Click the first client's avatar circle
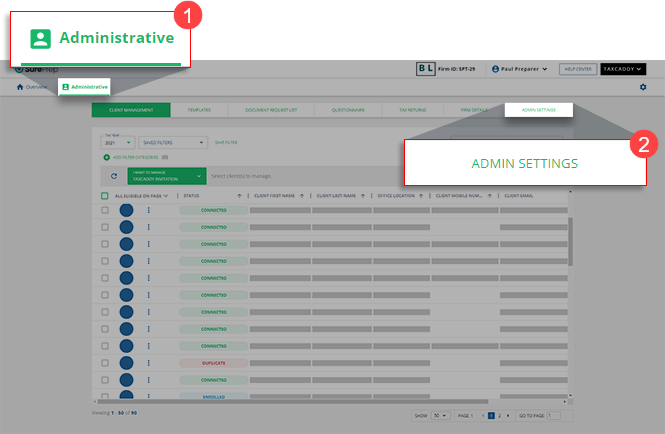The width and height of the screenshot is (665, 434). [x=127, y=211]
